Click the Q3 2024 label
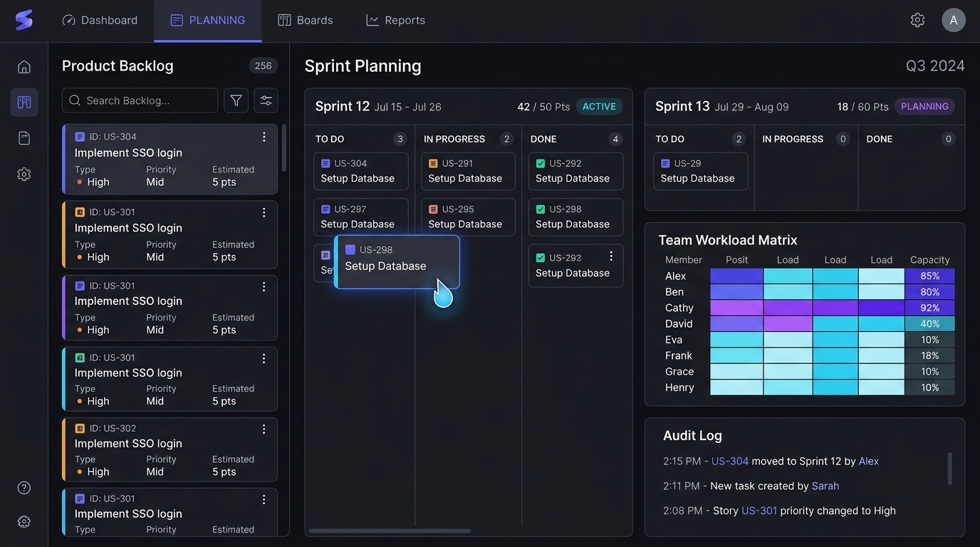Image resolution: width=980 pixels, height=547 pixels. click(x=935, y=66)
